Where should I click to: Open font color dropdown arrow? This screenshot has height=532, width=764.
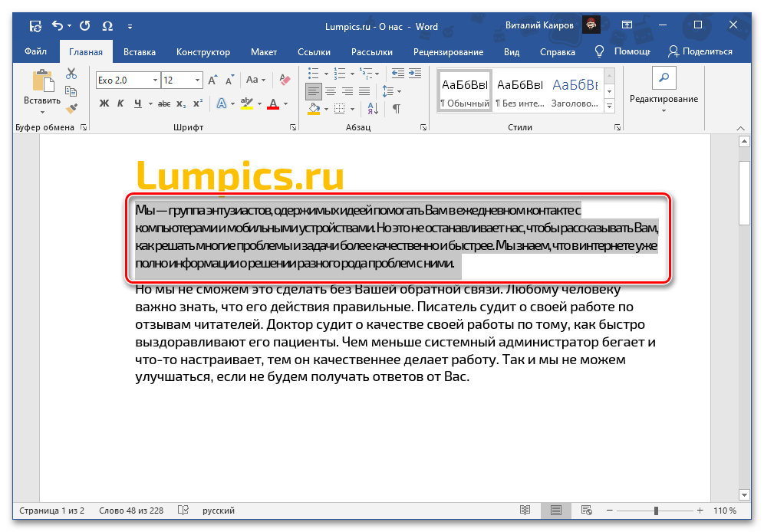pyautogui.click(x=285, y=103)
